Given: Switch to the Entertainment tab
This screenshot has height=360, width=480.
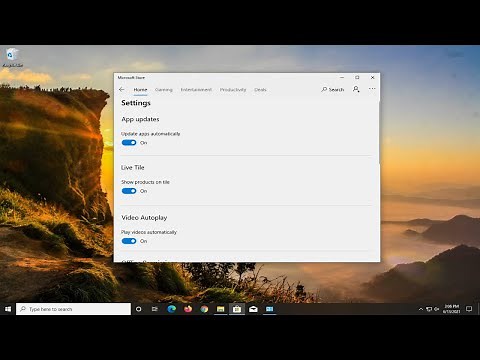Looking at the screenshot, I should pyautogui.click(x=196, y=90).
